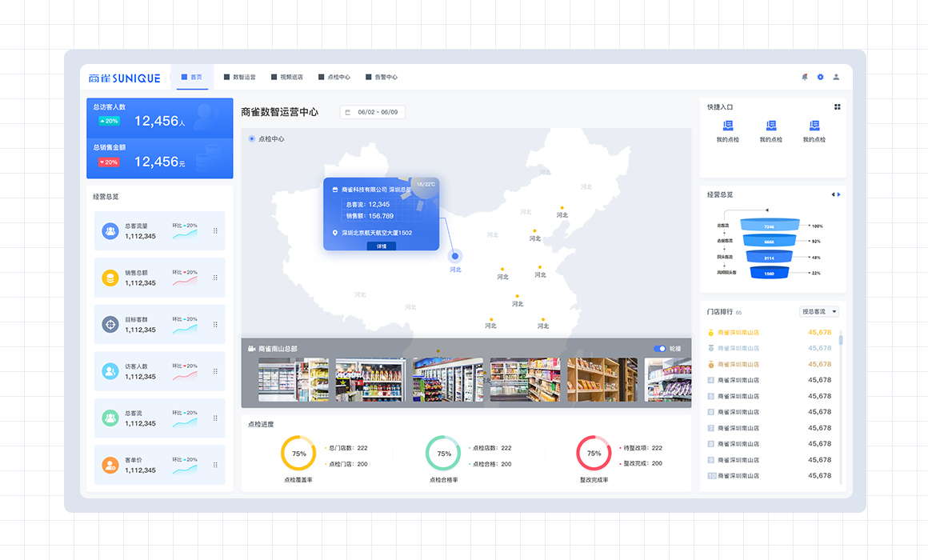Screen dimensions: 928x560
Task: Open the 按总客流 sort dropdown
Action: click(x=818, y=311)
